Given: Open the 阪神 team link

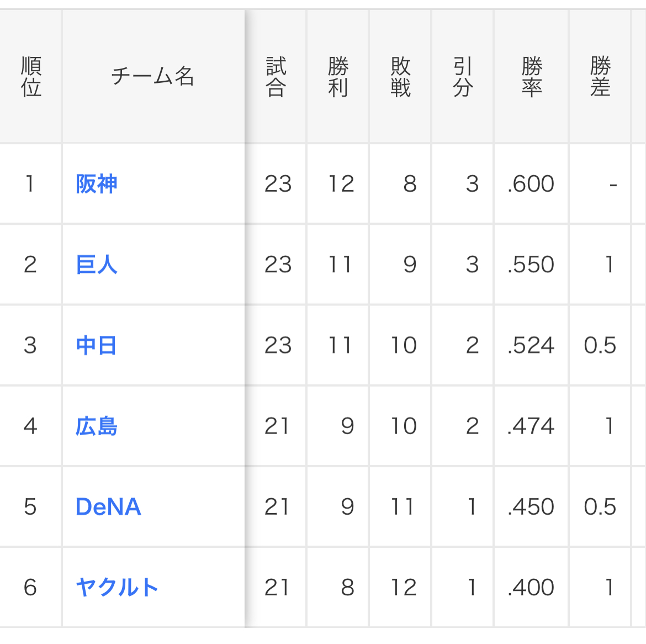Looking at the screenshot, I should pyautogui.click(x=97, y=184).
